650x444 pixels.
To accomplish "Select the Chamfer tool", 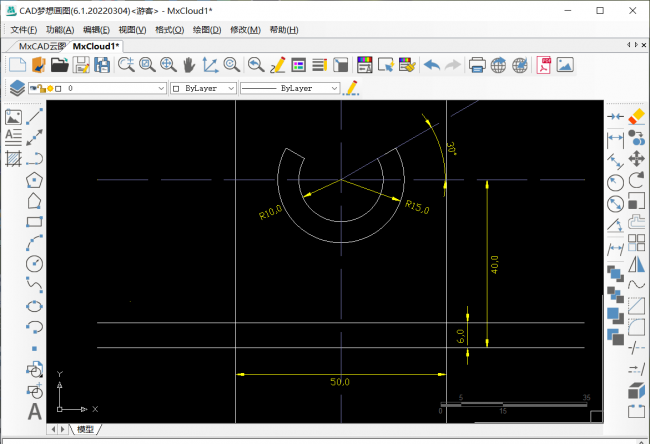I will coord(636,306).
